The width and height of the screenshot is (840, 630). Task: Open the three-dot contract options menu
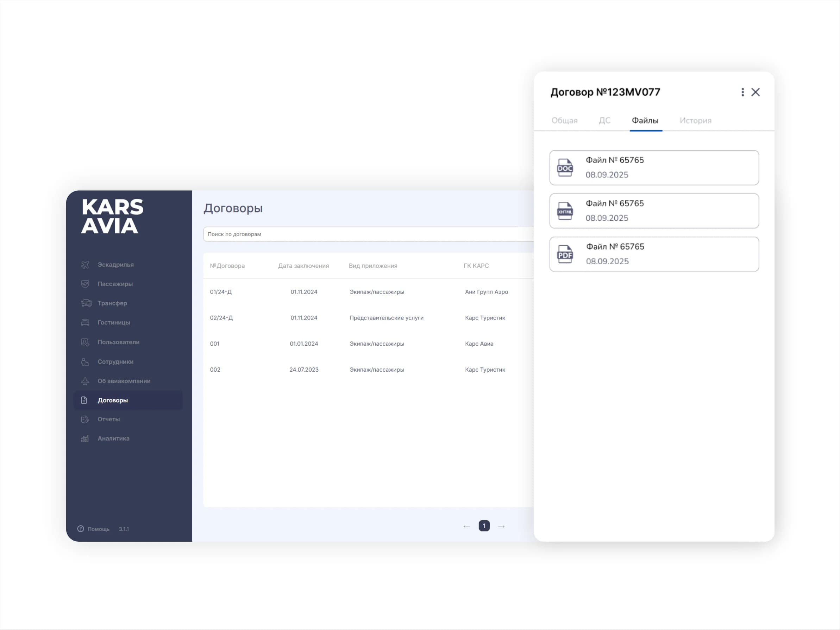pos(743,92)
